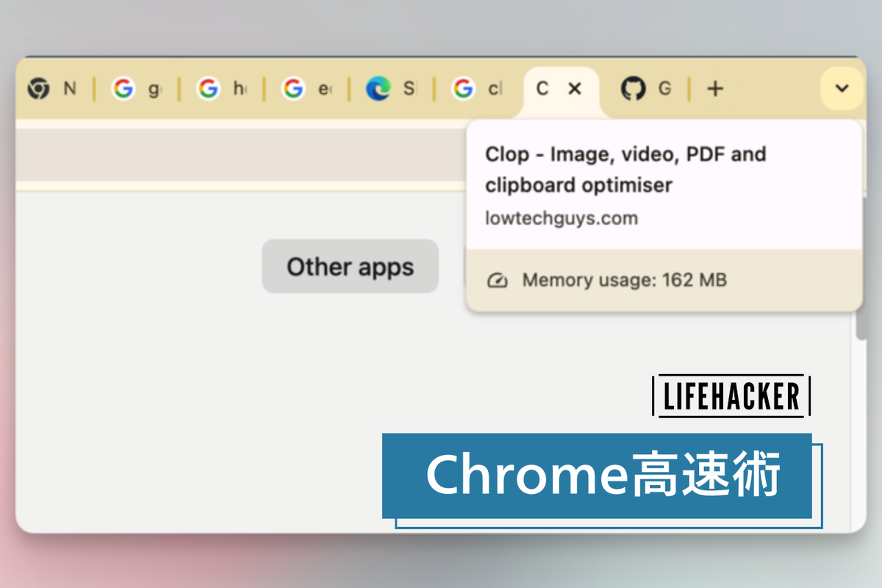Click the Chrome logo favicon
The width and height of the screenshot is (882, 588).
coord(38,89)
